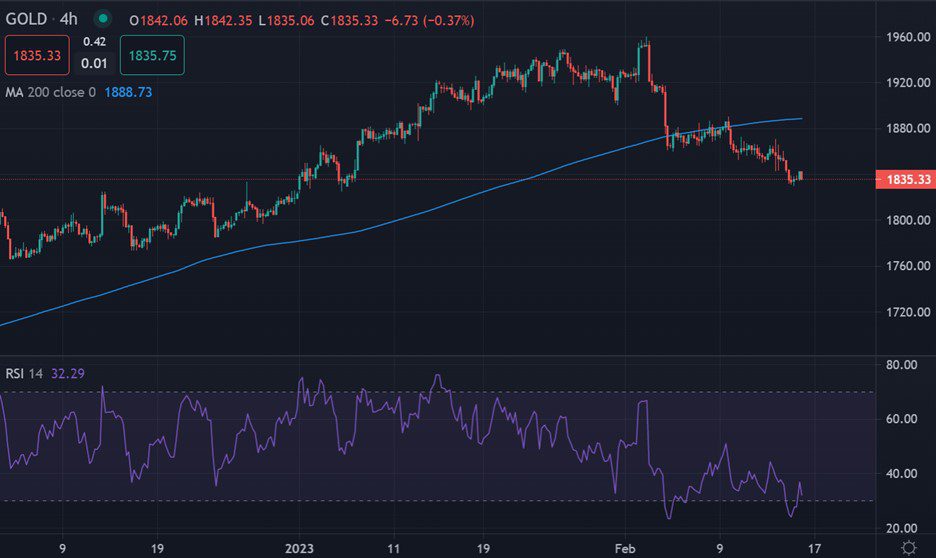Click the 17 date label on time axis
The height and width of the screenshot is (558, 936).
coord(814,548)
